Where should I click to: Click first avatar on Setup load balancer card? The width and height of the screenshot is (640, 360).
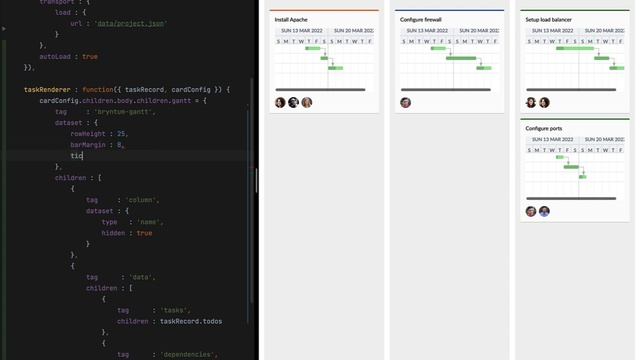pos(531,102)
